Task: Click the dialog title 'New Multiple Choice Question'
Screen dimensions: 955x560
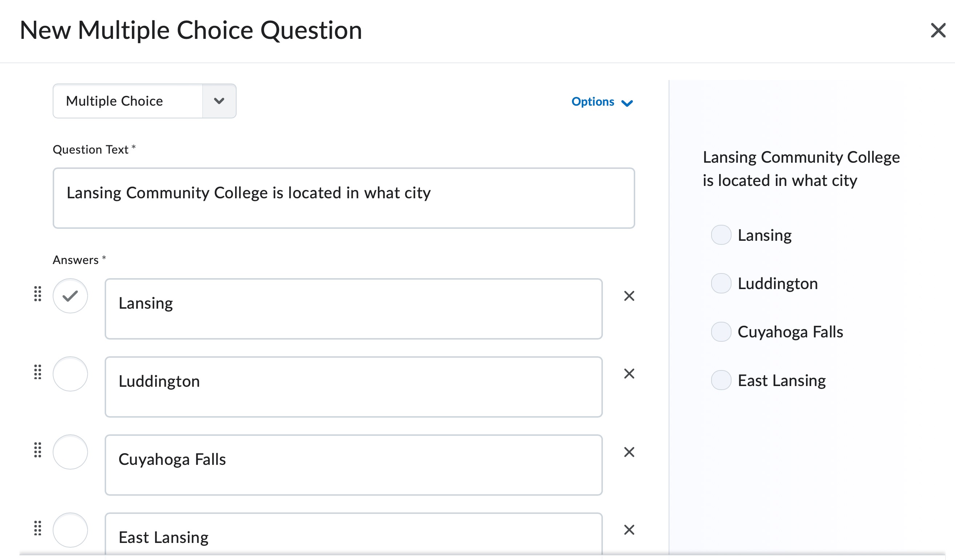Action: [x=191, y=30]
